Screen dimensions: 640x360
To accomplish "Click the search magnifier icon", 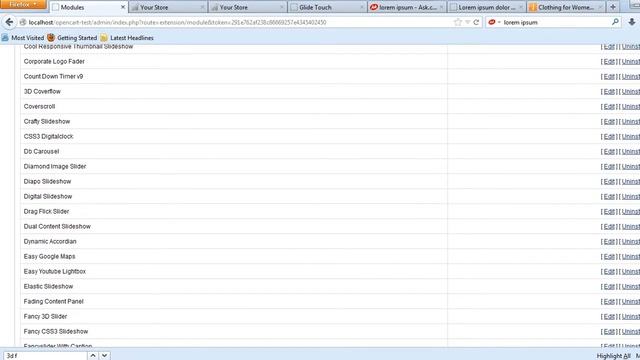I will point(615,22).
